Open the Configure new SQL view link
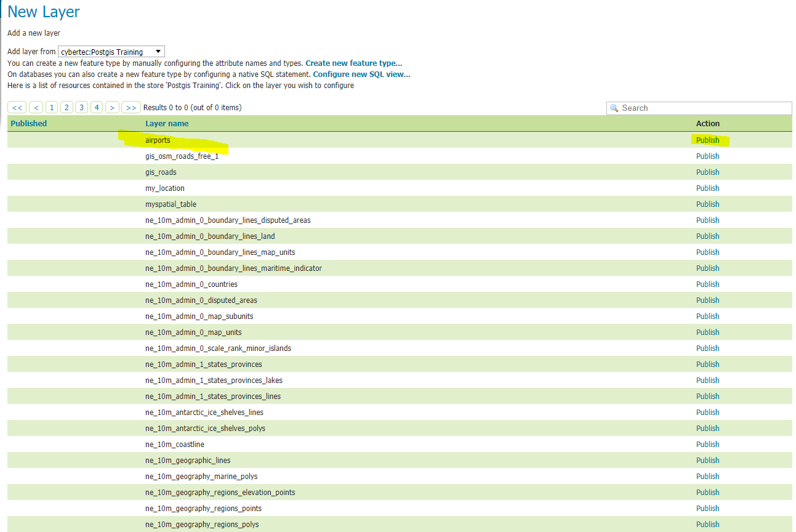Viewport: 796px width, 532px height. pos(361,75)
